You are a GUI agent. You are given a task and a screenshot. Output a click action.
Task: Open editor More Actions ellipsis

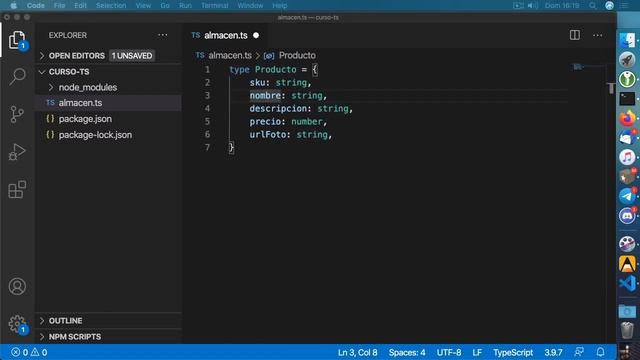598,36
